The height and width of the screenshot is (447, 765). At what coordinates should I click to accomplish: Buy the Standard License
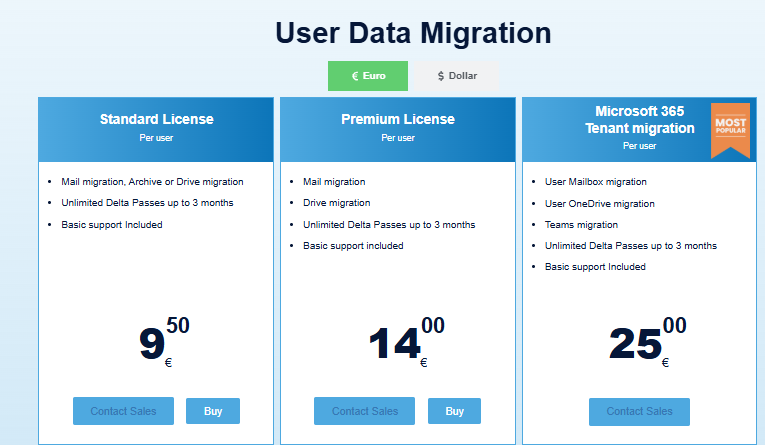coord(213,411)
